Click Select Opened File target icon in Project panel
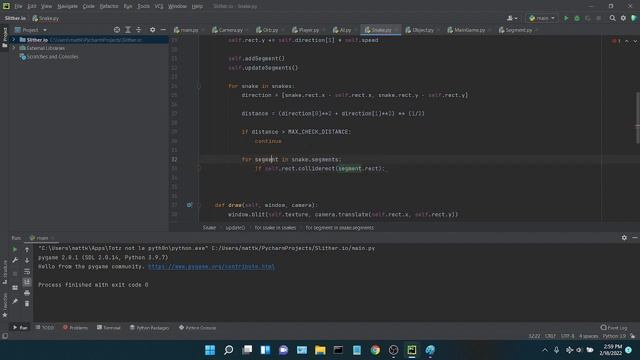Viewport: 640px width, 360px height. pos(117,30)
